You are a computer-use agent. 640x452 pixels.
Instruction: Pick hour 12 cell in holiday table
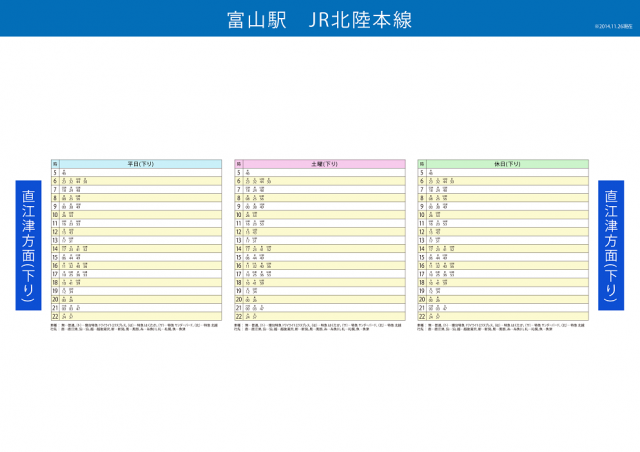click(x=422, y=232)
